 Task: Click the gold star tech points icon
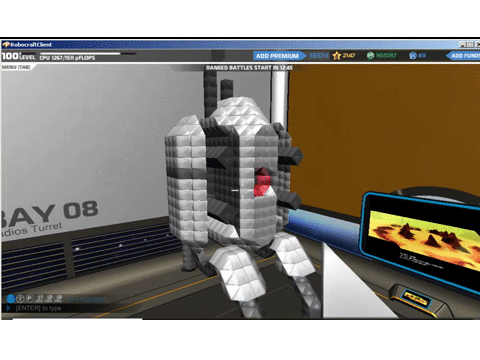click(x=336, y=56)
